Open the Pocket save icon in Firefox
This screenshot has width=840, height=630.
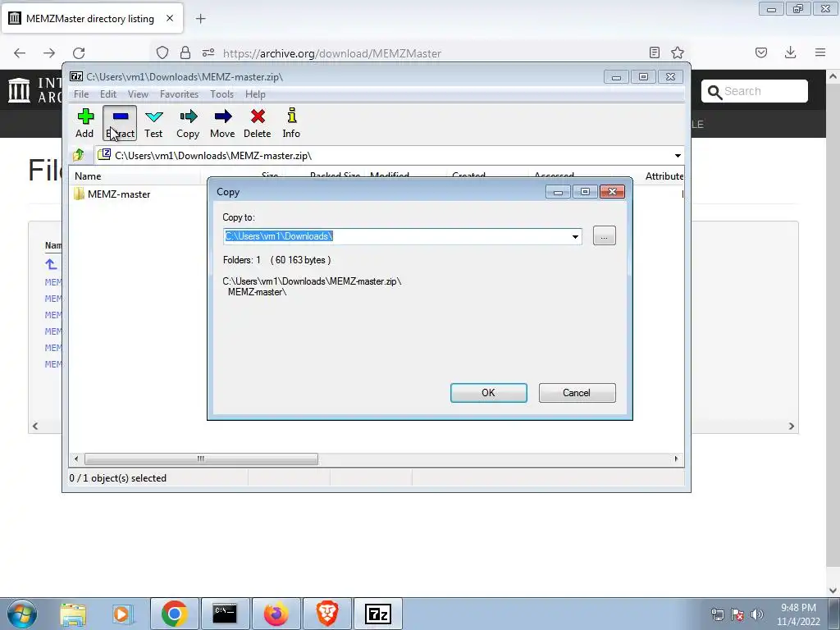pos(761,52)
